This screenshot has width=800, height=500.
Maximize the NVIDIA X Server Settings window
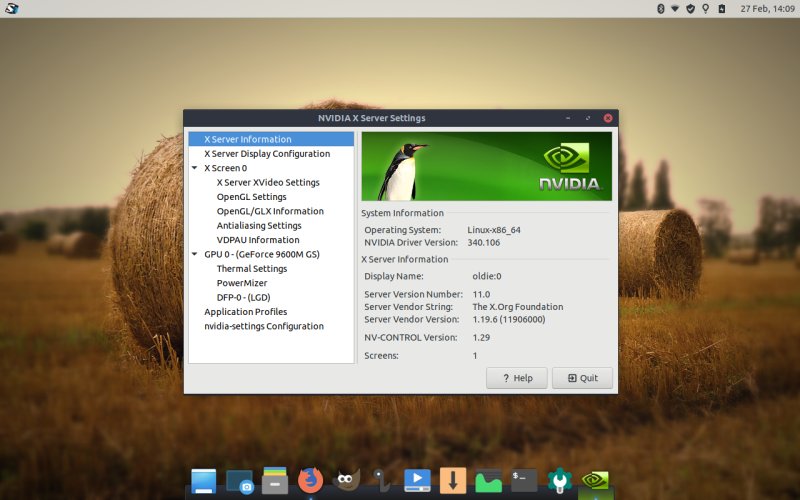click(588, 118)
